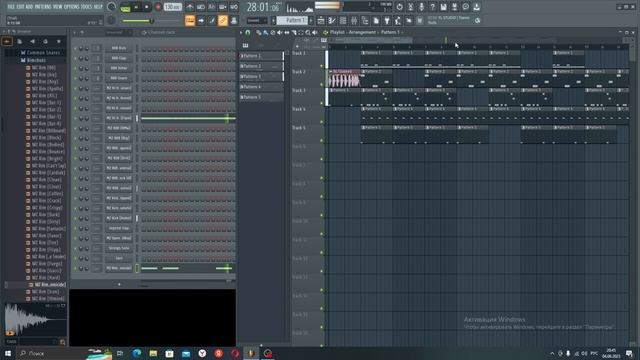Open the Mixer view from the toolbar
Viewport: 640px width, 360px height.
354,20
